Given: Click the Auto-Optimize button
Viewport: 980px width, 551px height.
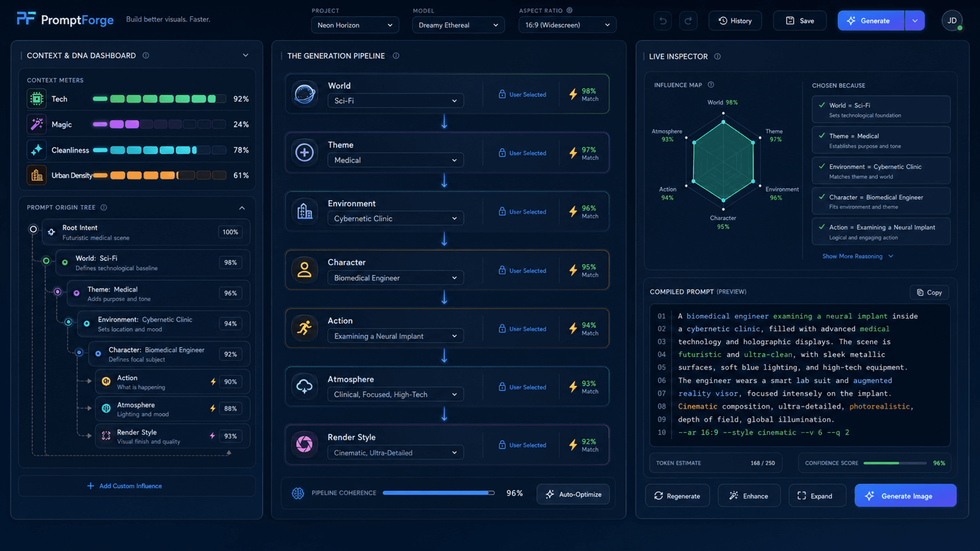Looking at the screenshot, I should click(x=573, y=494).
